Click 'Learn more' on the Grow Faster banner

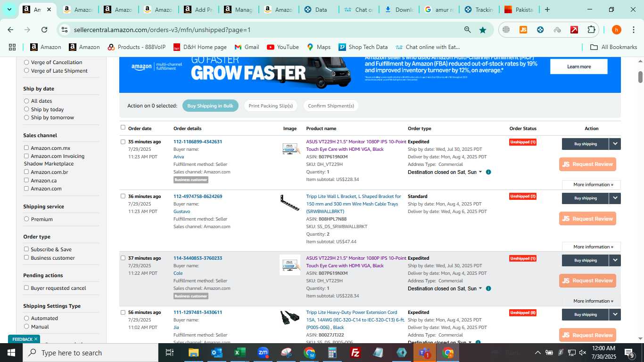click(578, 66)
